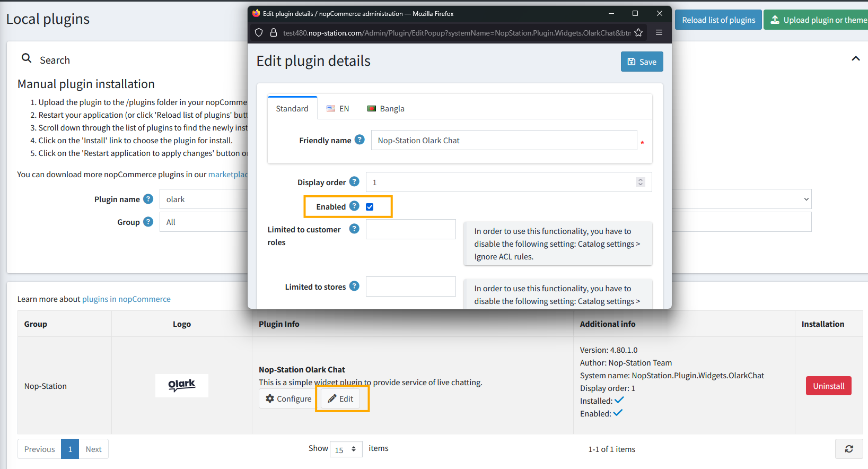The image size is (868, 469).
Task: Click the Display order stepper arrows
Action: pos(641,182)
